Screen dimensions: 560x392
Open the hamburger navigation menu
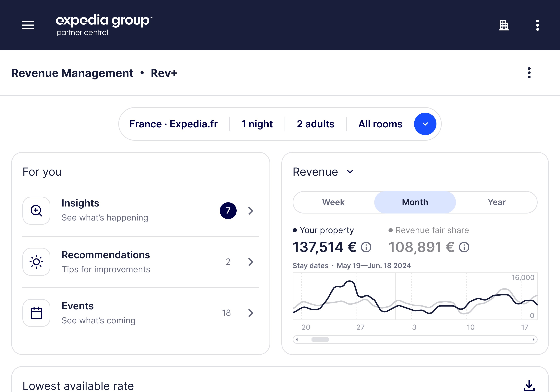[28, 25]
